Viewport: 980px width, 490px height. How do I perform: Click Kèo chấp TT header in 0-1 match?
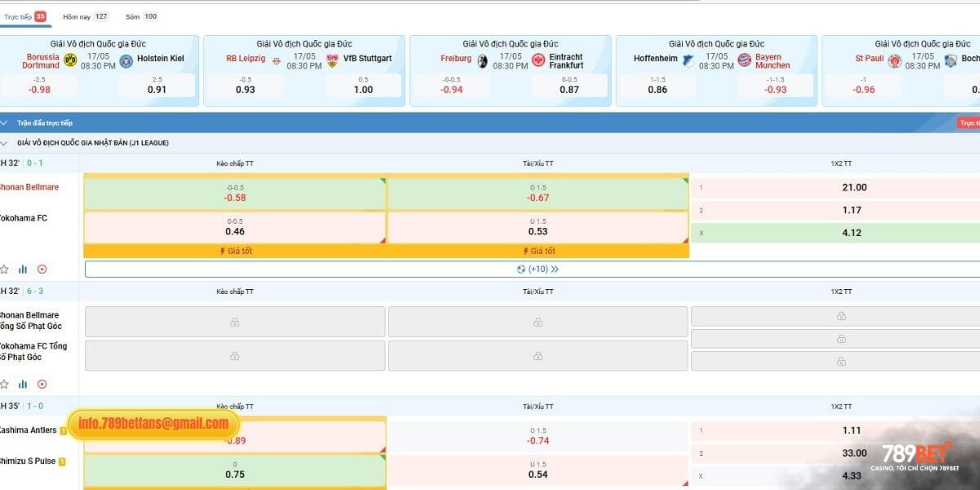point(235,163)
